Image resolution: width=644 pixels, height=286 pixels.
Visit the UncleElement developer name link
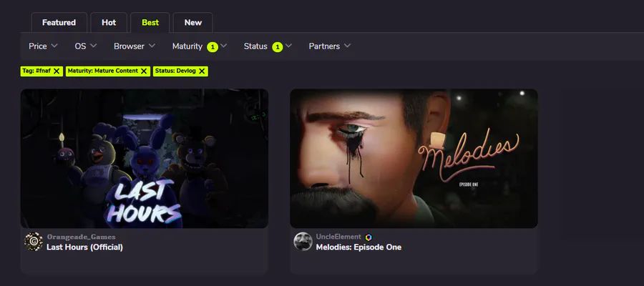(338, 237)
